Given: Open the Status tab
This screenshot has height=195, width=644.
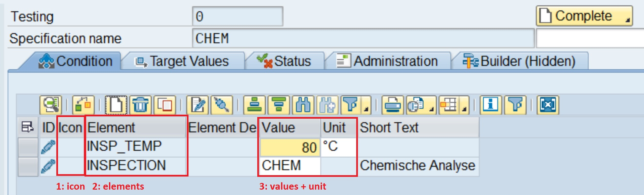Looking at the screenshot, I should point(284,61).
